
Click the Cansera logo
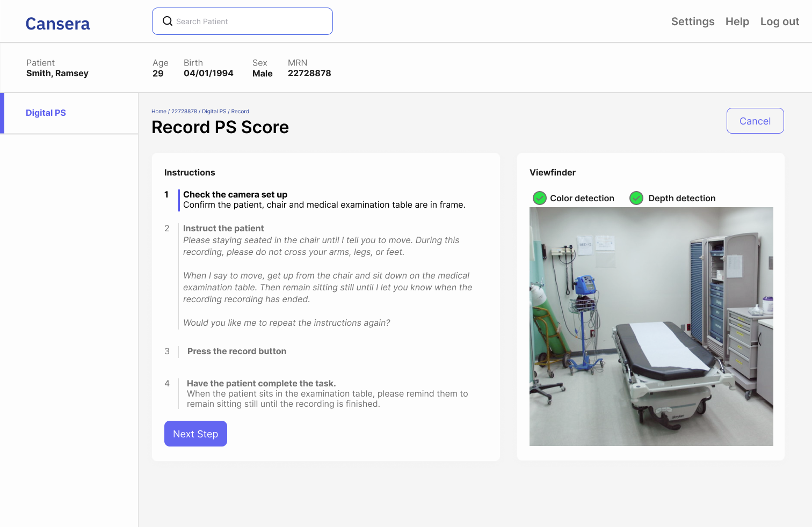[58, 24]
